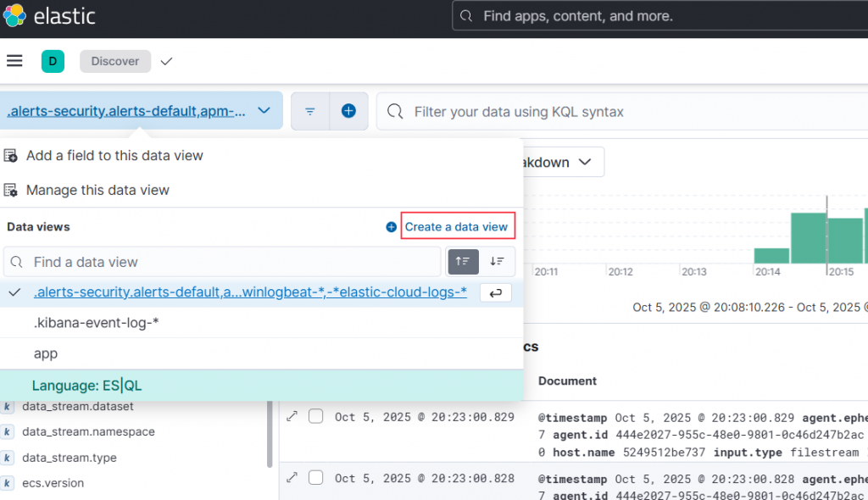Screen dimensions: 868x500
Task: Click the Find a data view search box
Action: (222, 262)
